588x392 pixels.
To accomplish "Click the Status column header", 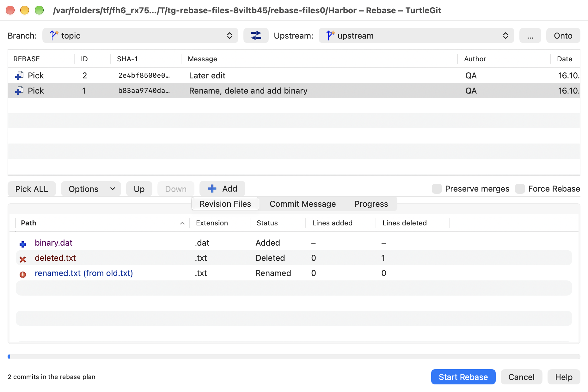I will point(278,223).
